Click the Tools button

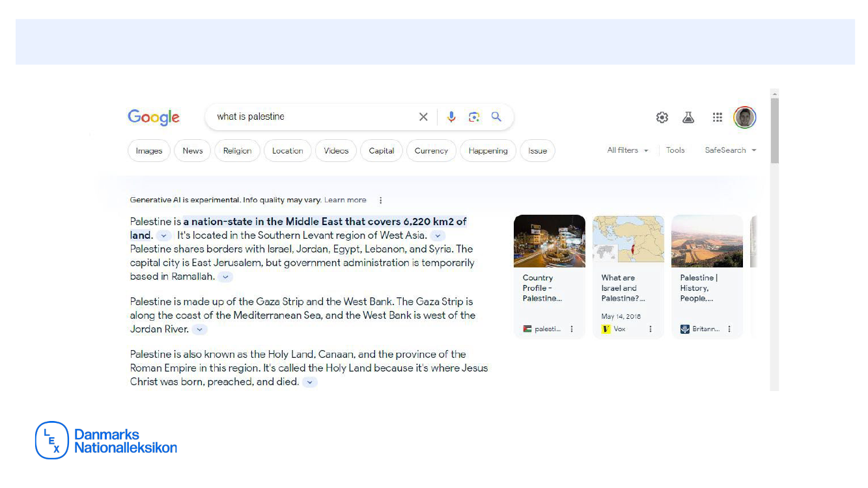[675, 150]
